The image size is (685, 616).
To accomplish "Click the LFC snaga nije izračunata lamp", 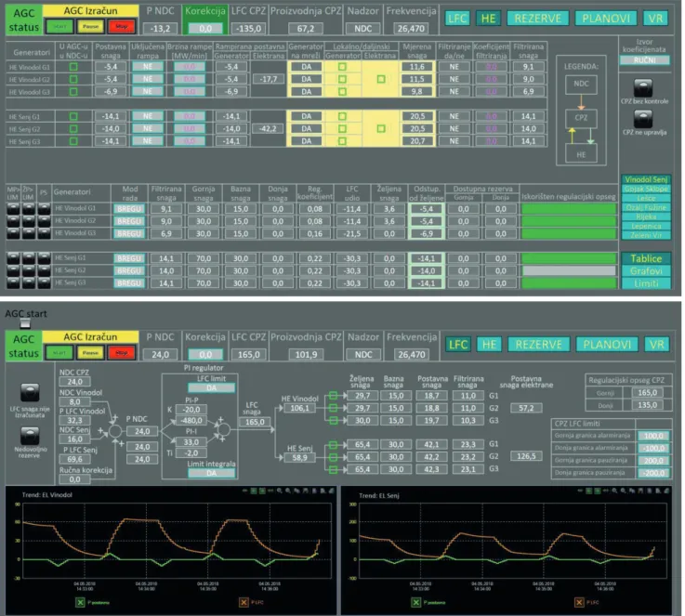I will point(30,393).
